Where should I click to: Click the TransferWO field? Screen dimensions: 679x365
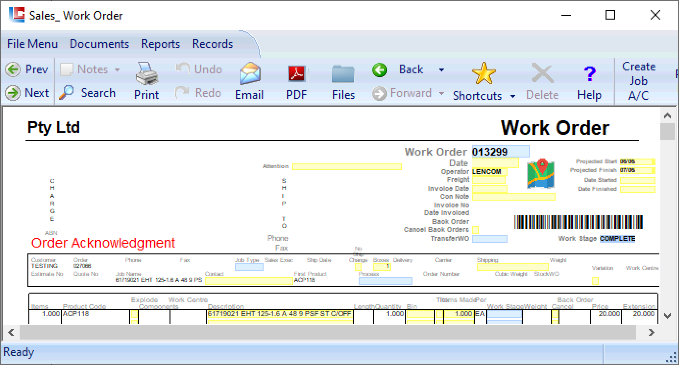point(490,239)
